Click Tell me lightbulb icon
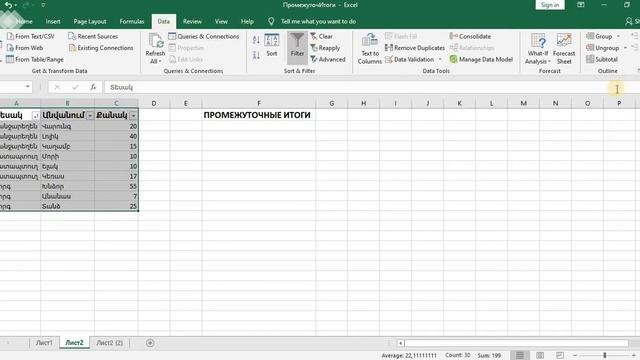 (271, 21)
